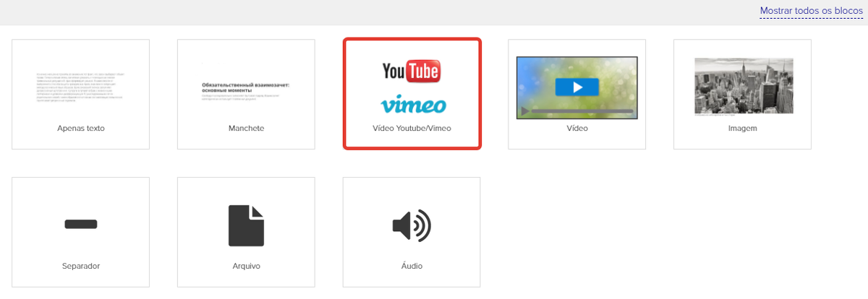Click the Áudio label

pyautogui.click(x=412, y=266)
